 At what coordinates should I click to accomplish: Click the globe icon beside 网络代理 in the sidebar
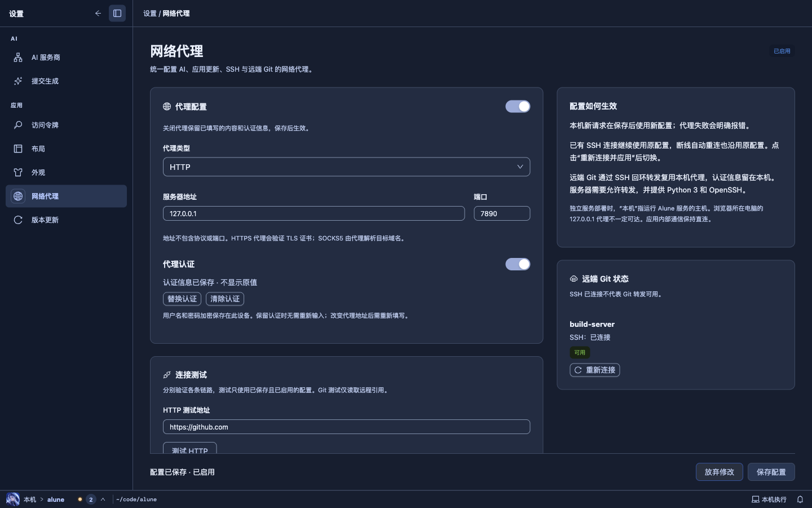(x=18, y=196)
